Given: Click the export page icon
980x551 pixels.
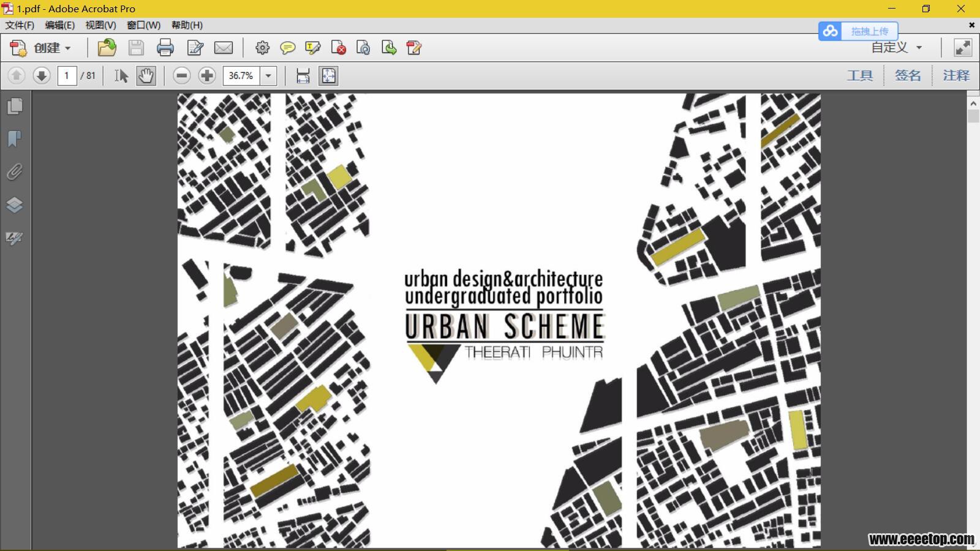Looking at the screenshot, I should coord(388,48).
